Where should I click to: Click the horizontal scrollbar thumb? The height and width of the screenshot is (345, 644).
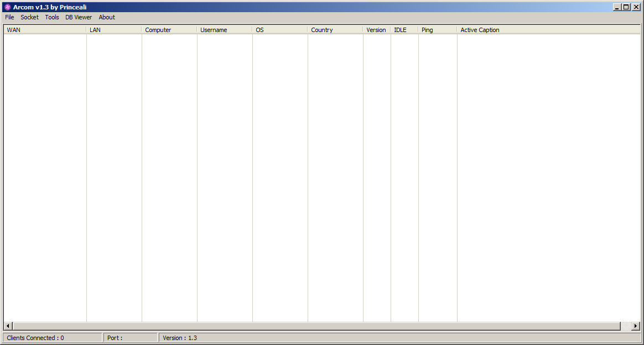(x=316, y=326)
